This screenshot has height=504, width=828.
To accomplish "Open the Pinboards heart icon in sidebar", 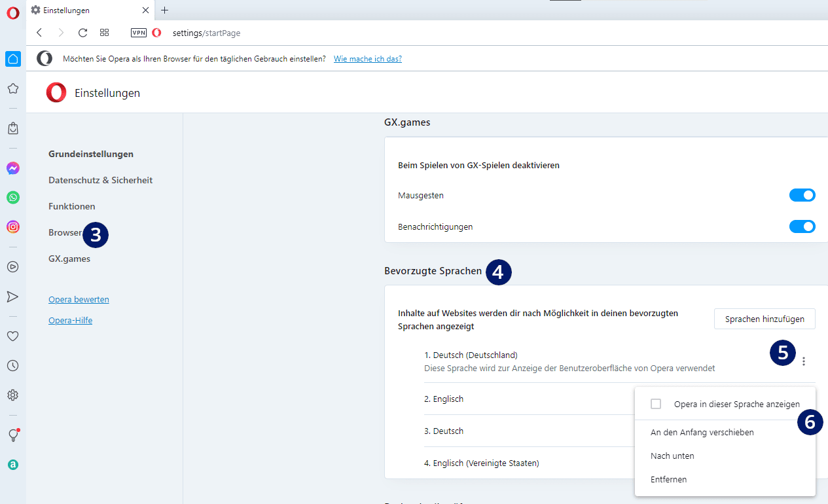I will click(x=13, y=336).
